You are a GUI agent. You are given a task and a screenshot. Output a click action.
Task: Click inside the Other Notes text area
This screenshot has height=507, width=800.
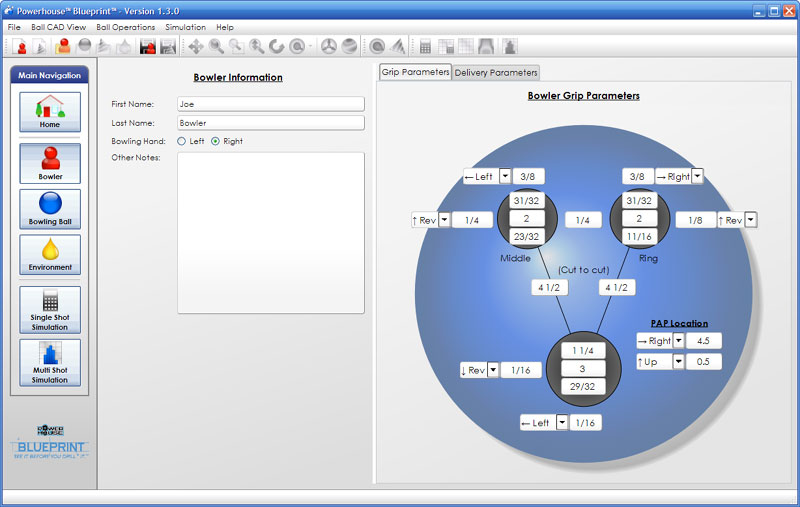coord(271,233)
